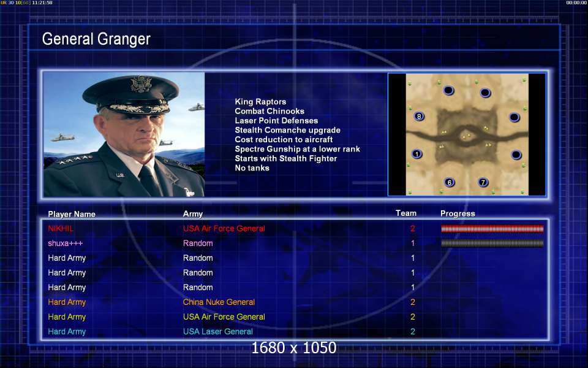Click team number 2 in NIKHIL's row
588x368 pixels.
(412, 228)
